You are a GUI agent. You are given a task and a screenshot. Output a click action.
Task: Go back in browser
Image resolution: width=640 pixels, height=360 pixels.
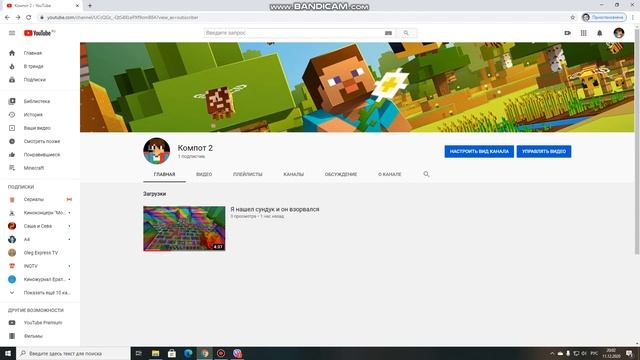(7, 18)
